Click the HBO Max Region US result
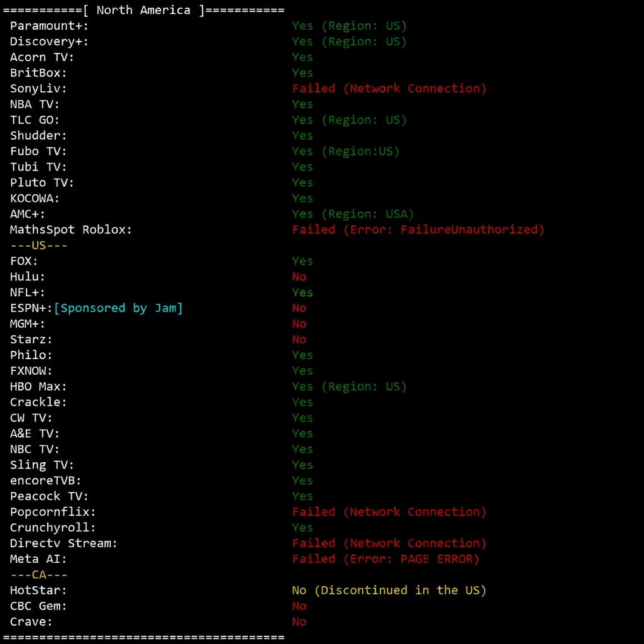 [x=349, y=387]
